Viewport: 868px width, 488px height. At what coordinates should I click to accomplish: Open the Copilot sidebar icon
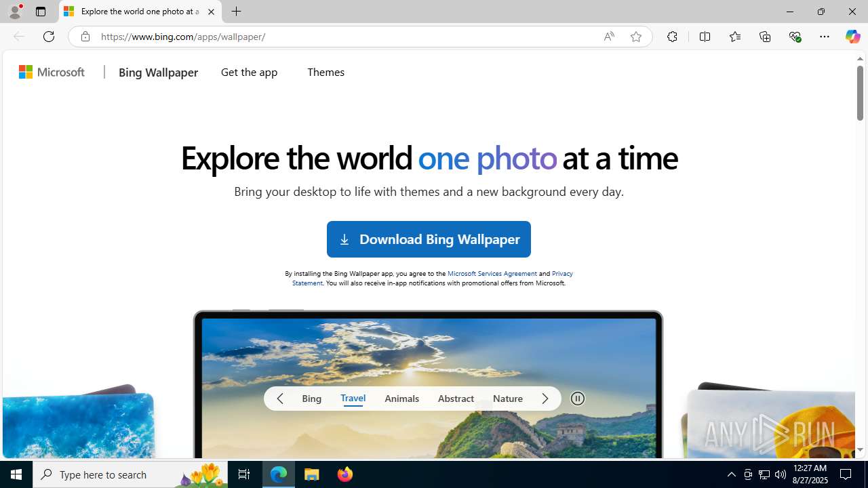pos(852,37)
